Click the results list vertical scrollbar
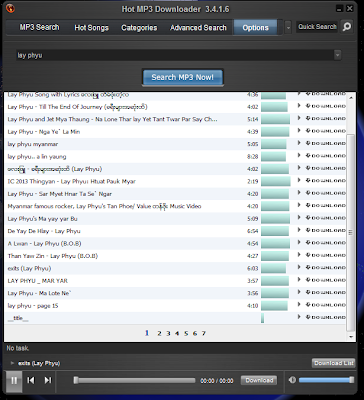364x400 pixels. click(x=351, y=232)
